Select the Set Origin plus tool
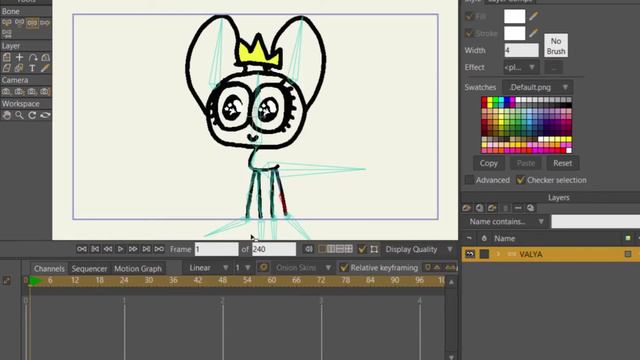 (19, 57)
